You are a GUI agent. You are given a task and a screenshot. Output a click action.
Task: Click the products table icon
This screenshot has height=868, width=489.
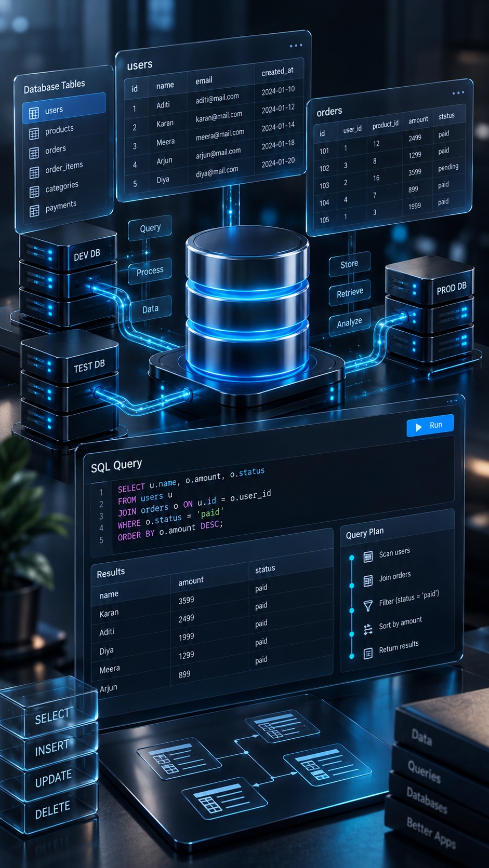tap(34, 133)
